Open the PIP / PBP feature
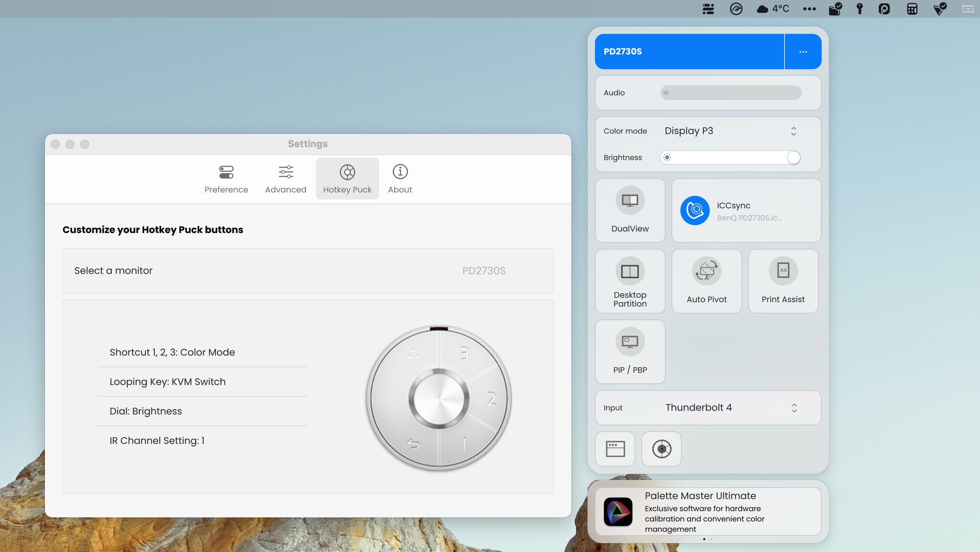This screenshot has width=980, height=552. 630,352
